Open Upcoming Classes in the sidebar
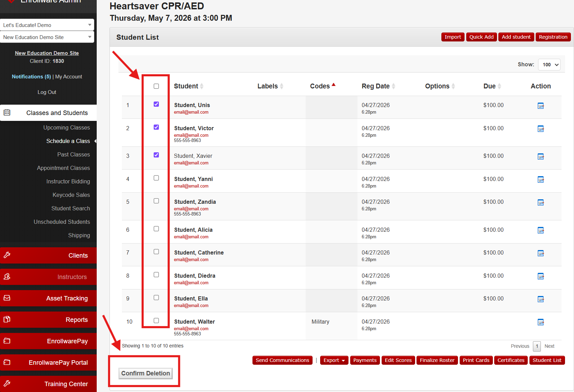Image resolution: width=574 pixels, height=392 pixels. (67, 127)
